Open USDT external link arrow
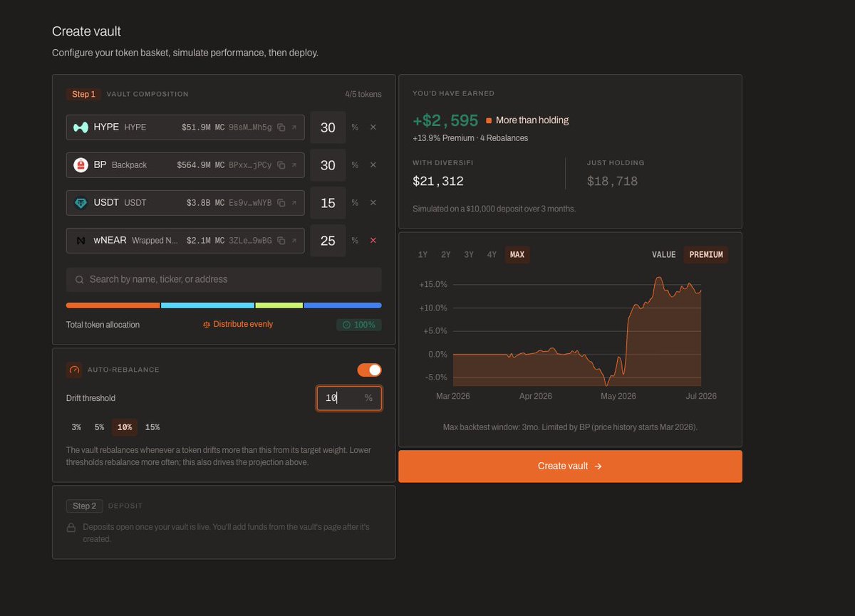855x616 pixels. [294, 203]
